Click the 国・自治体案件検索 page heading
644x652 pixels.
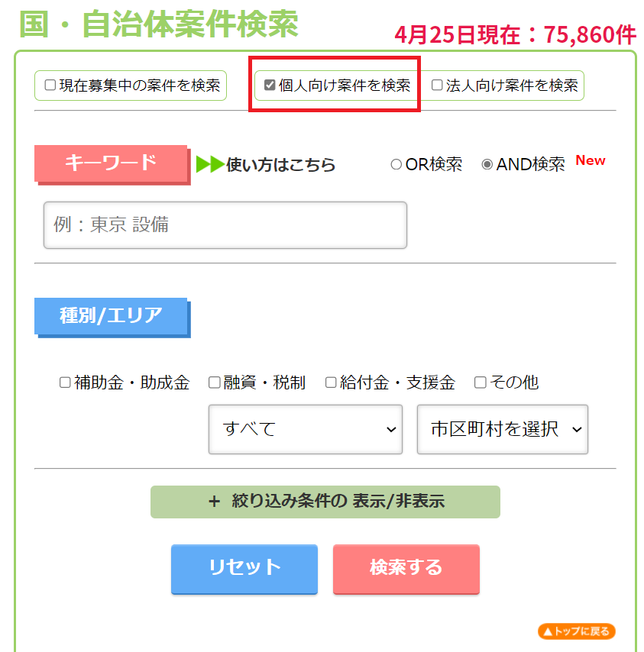tap(158, 24)
